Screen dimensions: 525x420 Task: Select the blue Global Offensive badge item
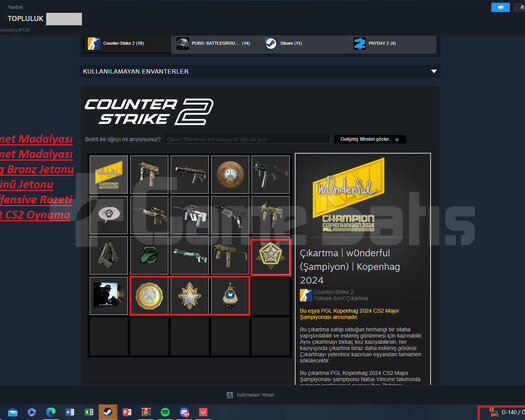coord(230,296)
